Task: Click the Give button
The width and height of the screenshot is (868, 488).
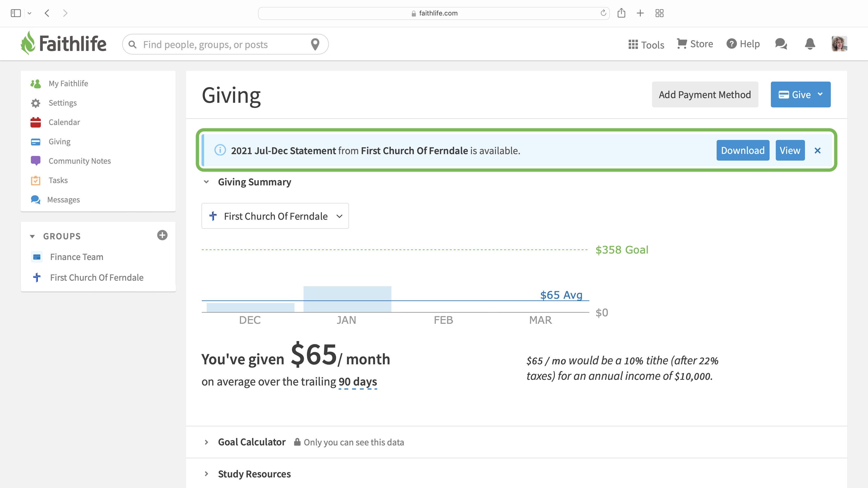Action: click(x=801, y=94)
